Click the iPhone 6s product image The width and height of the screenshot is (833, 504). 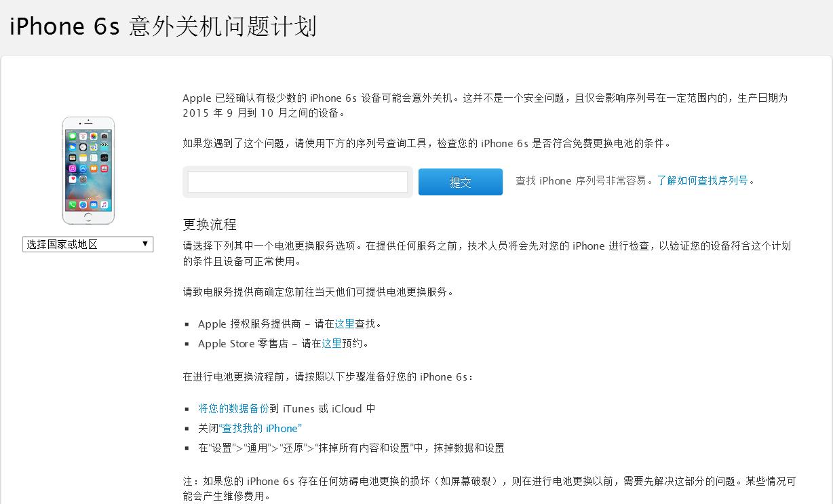click(x=88, y=170)
